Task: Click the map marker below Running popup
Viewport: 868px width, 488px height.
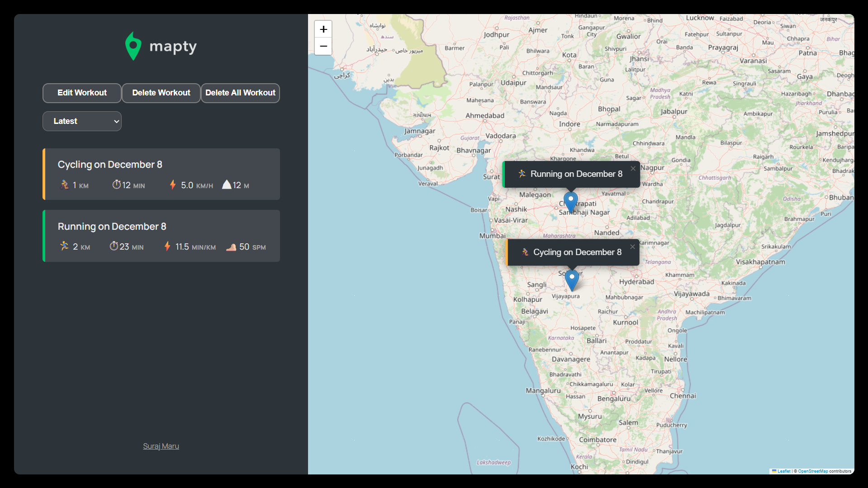Action: [x=570, y=201]
